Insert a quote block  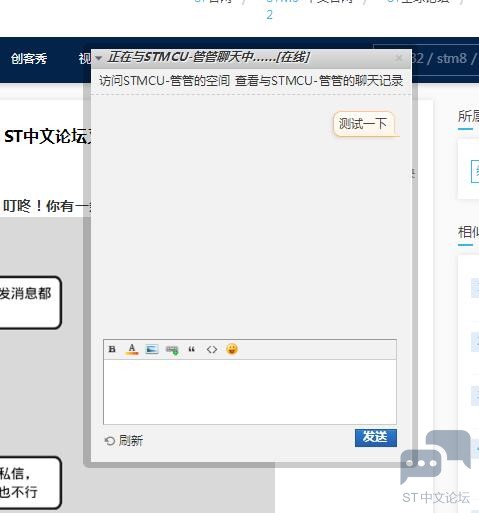(x=191, y=349)
